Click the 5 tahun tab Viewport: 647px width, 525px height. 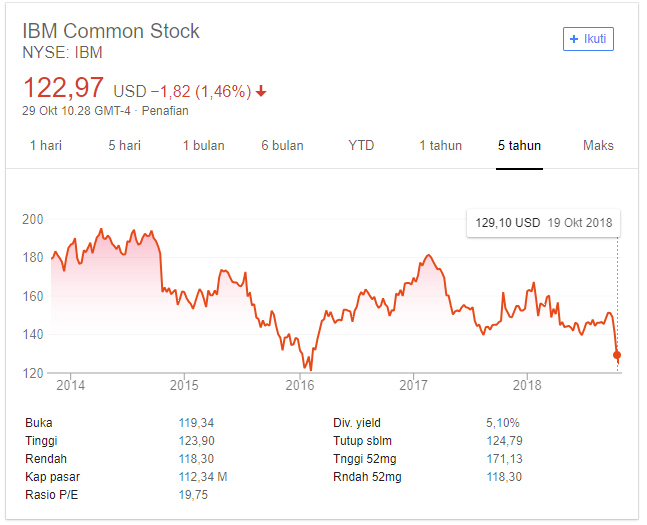pyautogui.click(x=519, y=146)
